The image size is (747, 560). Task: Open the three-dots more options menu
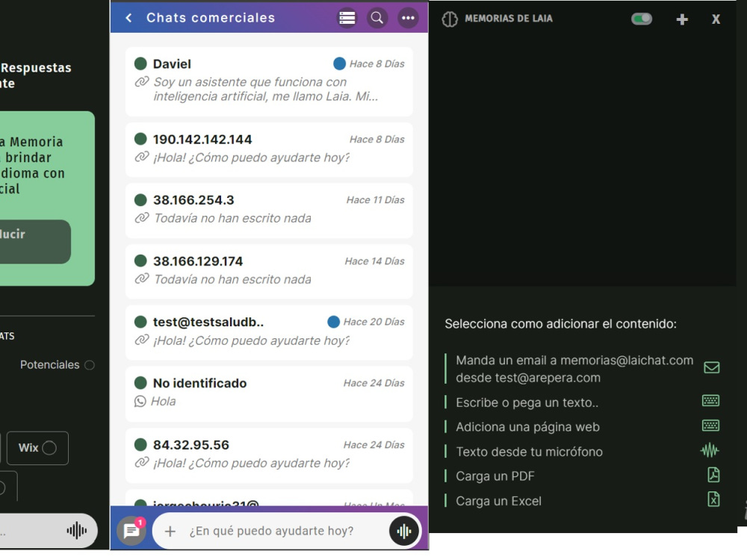408,18
